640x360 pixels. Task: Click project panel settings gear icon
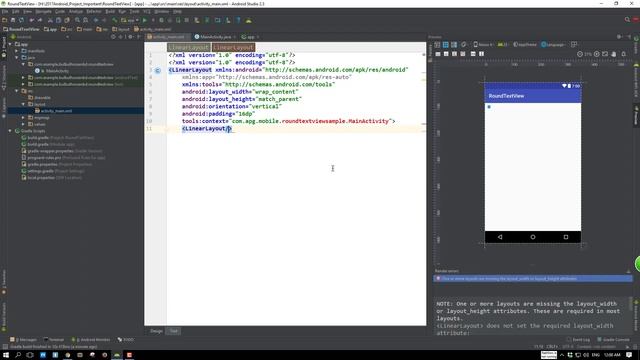(x=130, y=37)
